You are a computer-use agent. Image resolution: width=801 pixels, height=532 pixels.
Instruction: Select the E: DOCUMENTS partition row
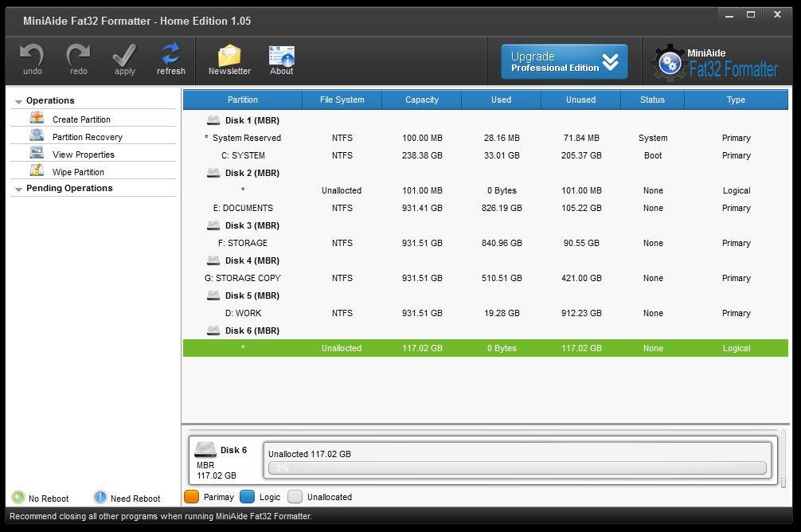tap(486, 208)
